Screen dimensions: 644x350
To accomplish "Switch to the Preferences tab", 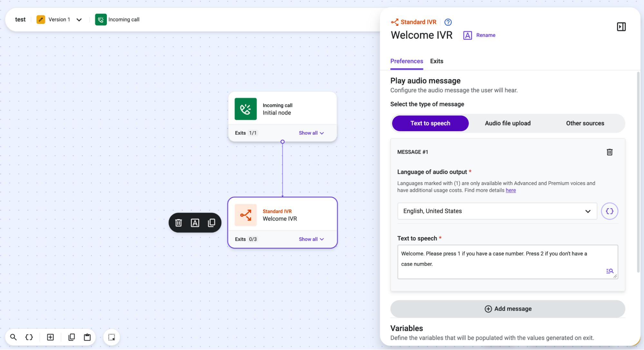I will click(407, 61).
